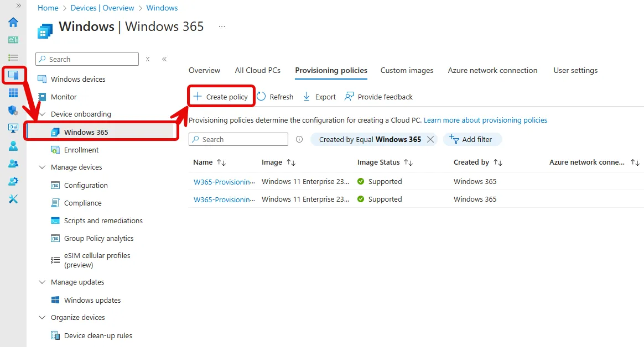This screenshot has width=644, height=347.
Task: Export the policies list
Action: (319, 97)
